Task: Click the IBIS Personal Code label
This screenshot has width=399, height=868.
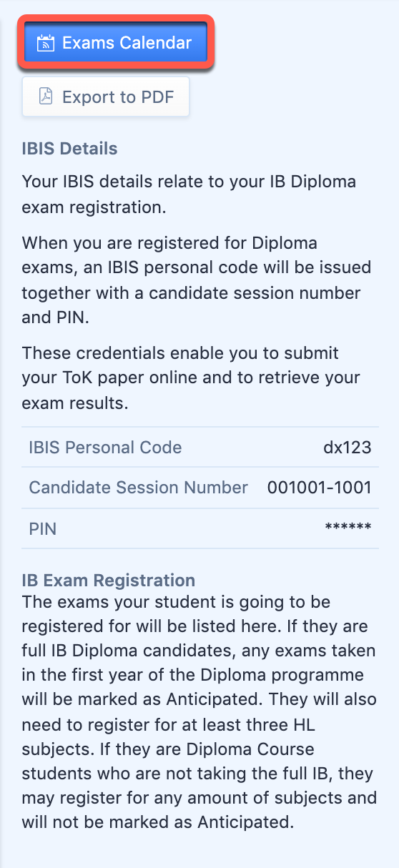Action: coord(105,448)
